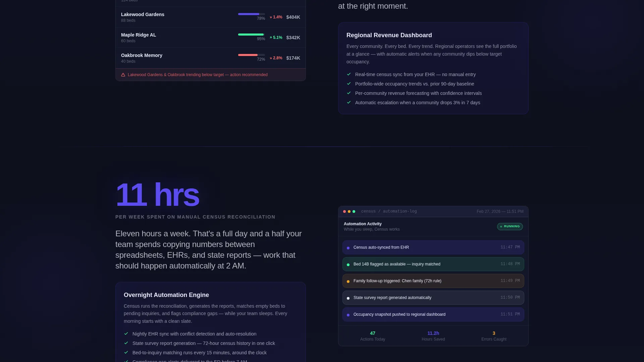Click orange dot on Family follow-up row
The image size is (644, 362).
point(348,282)
